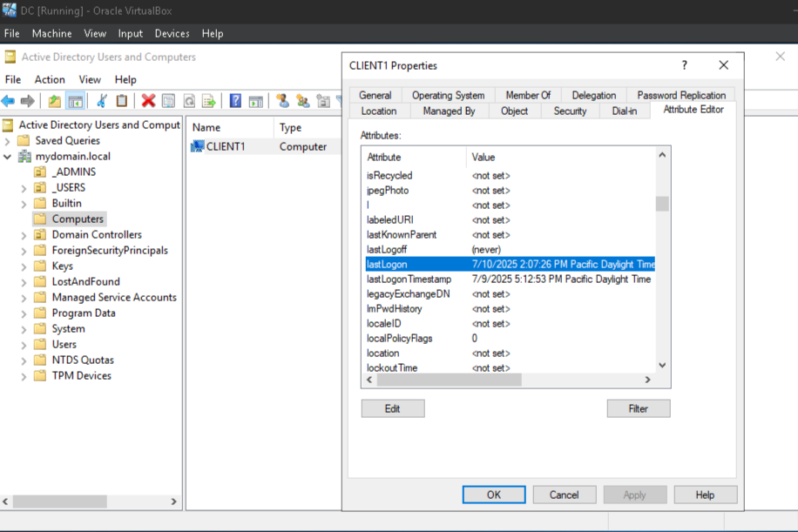Select the Computers tree item
This screenshot has height=532, width=798.
[x=78, y=219]
